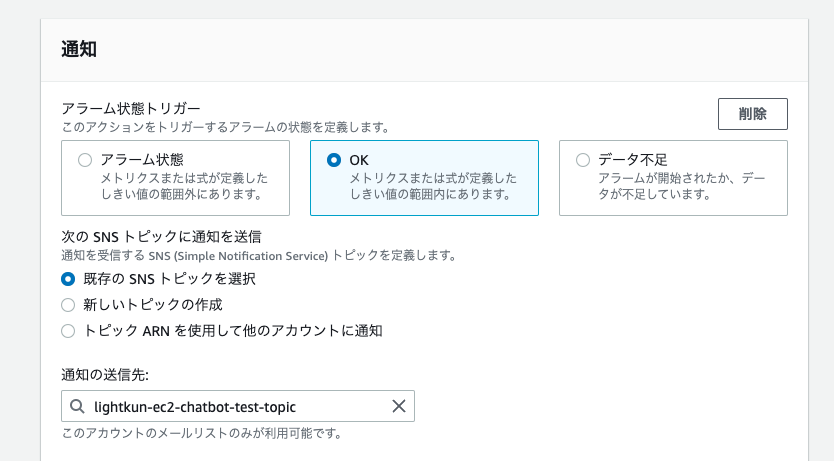Viewport: 834px width, 461px height.
Task: Click the magnifier search icon in the destination field
Action: tap(77, 406)
